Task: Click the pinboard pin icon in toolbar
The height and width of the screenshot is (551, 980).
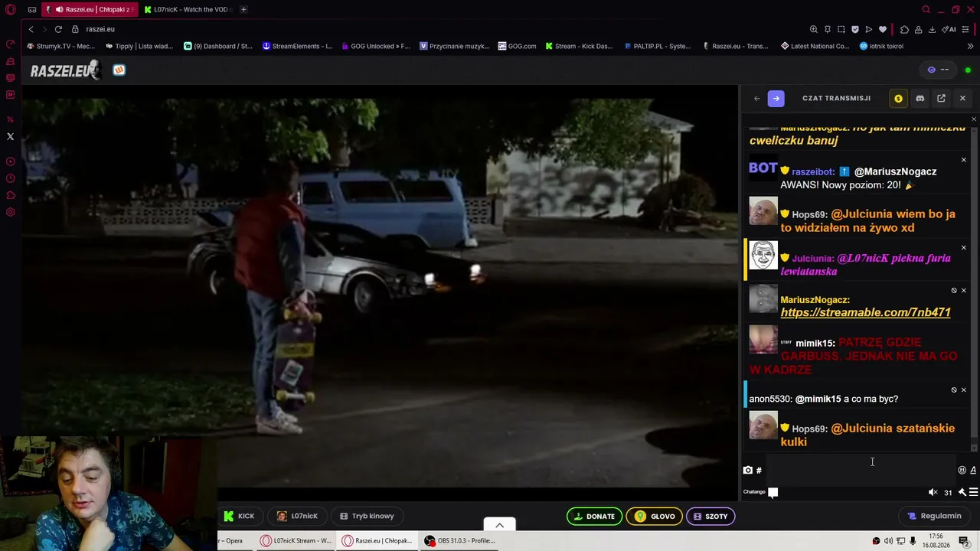Action: pos(828,29)
